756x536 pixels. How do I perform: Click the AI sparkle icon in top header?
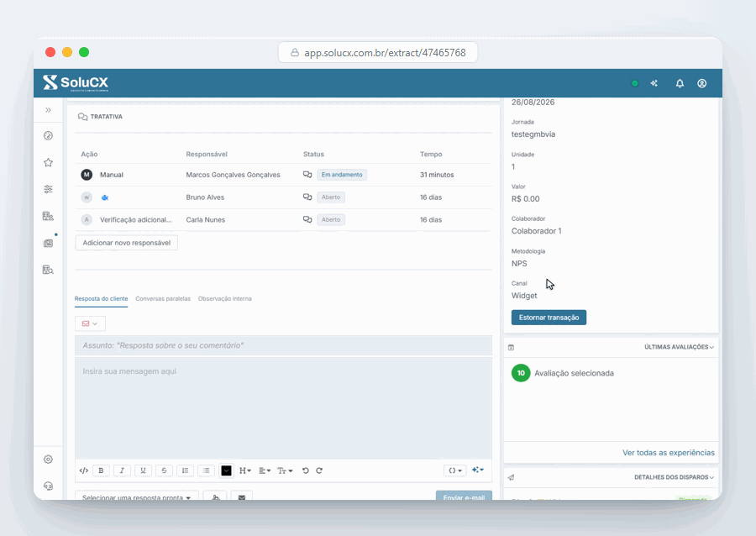click(654, 83)
